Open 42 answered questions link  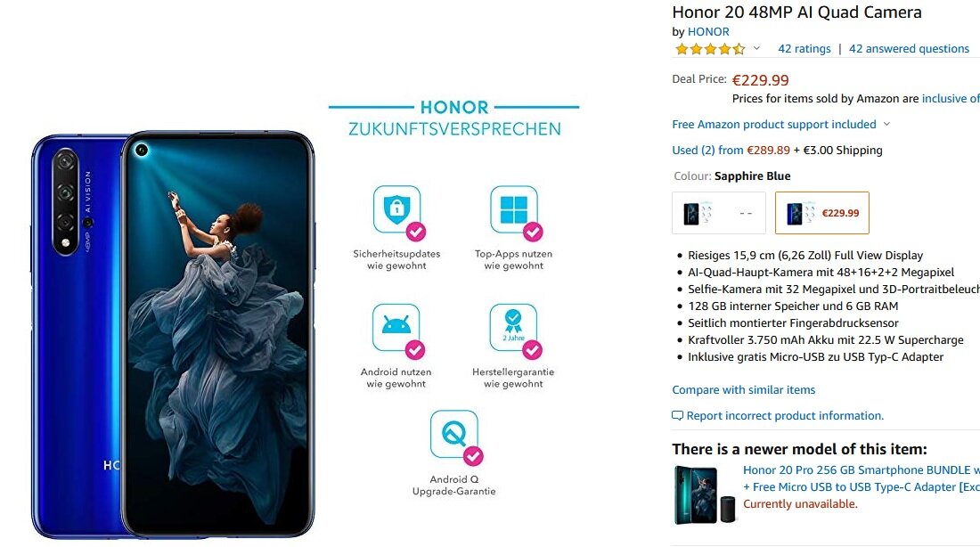(x=909, y=49)
